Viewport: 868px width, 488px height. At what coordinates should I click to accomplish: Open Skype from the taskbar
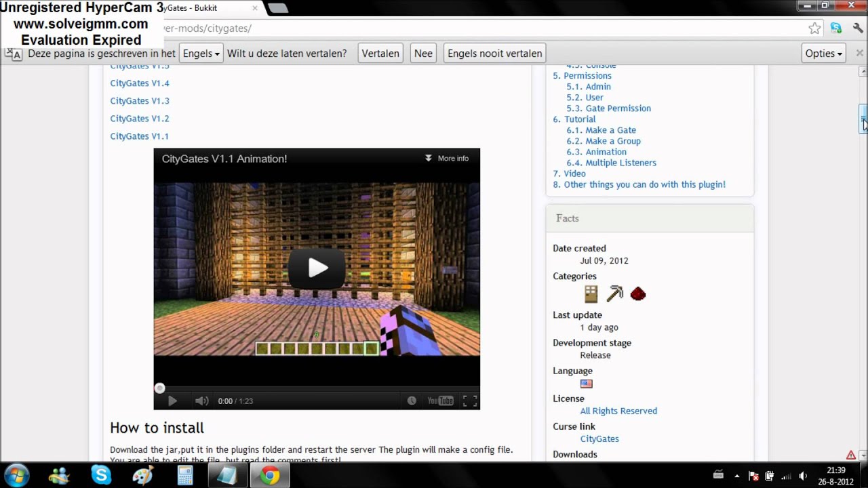pyautogui.click(x=101, y=476)
